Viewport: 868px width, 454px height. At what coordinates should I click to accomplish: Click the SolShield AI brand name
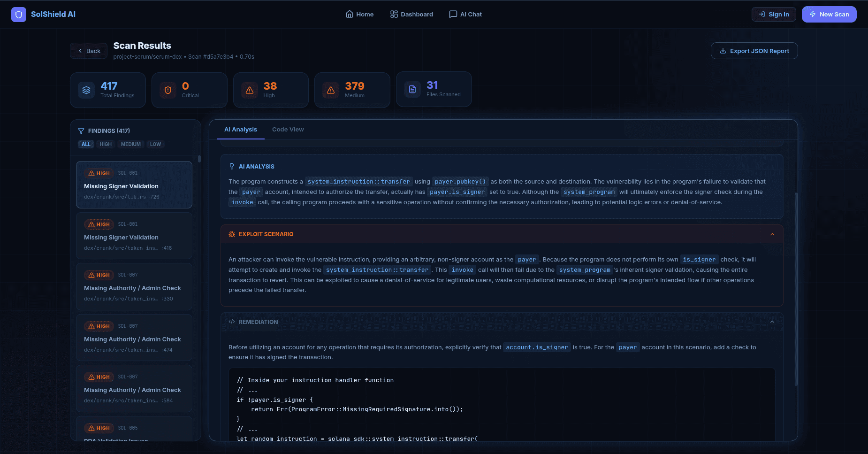[x=53, y=14]
